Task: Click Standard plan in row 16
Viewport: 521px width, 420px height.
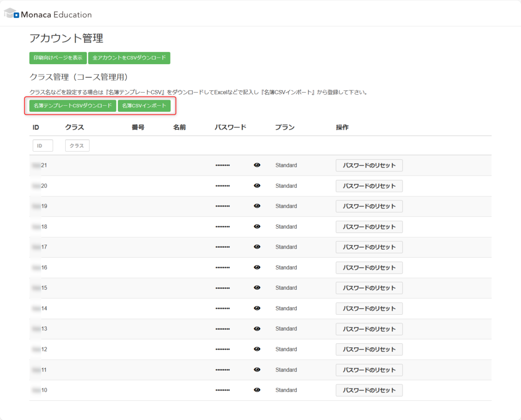Action: (286, 267)
